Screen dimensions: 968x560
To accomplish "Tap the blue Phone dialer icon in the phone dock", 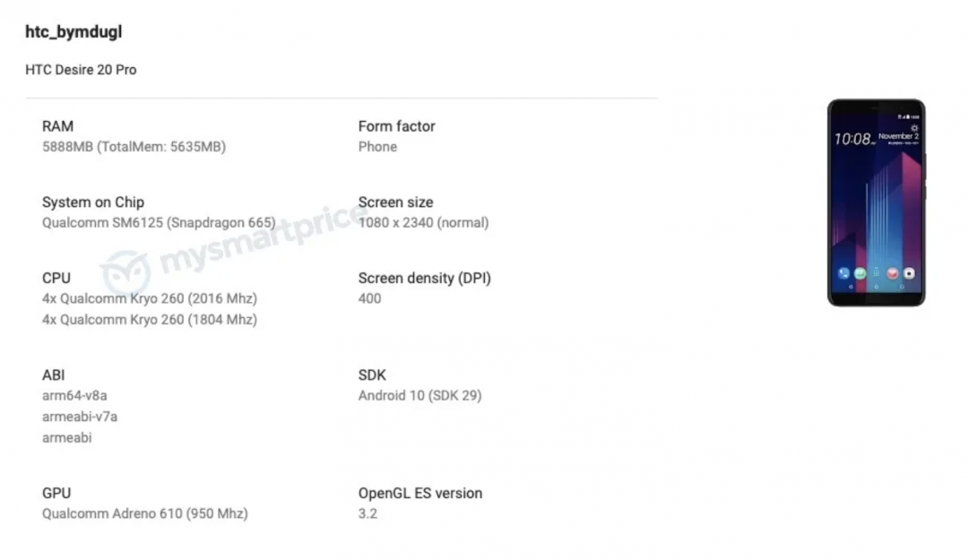I will pyautogui.click(x=843, y=272).
